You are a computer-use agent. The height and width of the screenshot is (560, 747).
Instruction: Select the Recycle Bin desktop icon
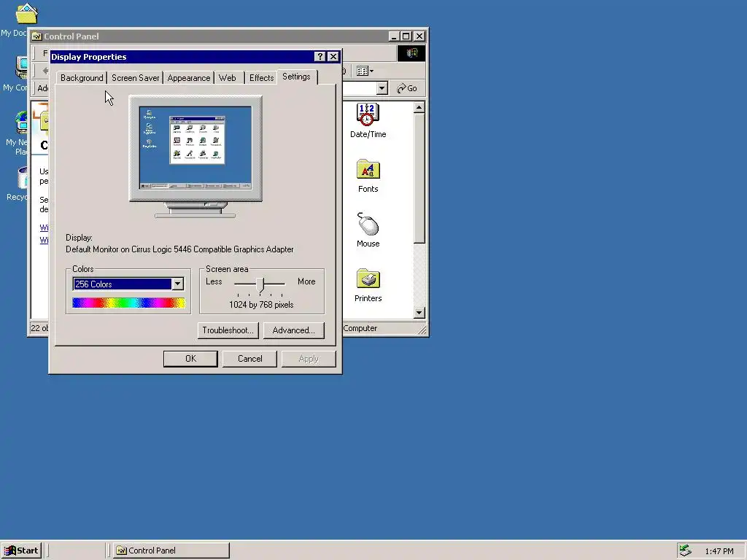point(23,178)
